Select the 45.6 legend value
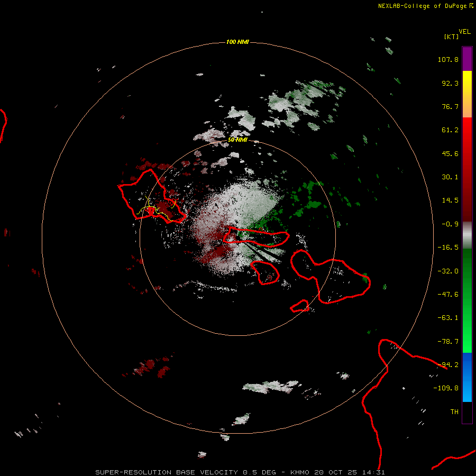Screen dimensions: 476x476 click(450, 153)
